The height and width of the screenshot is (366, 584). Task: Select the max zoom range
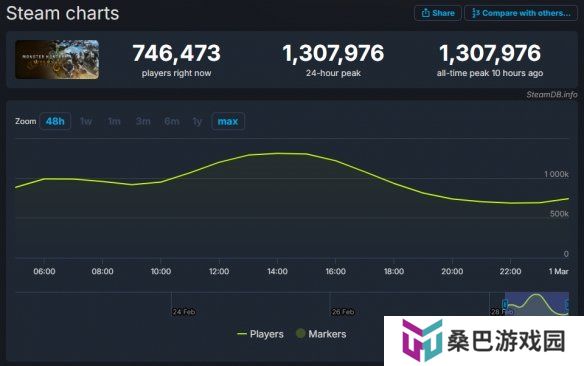coord(228,121)
